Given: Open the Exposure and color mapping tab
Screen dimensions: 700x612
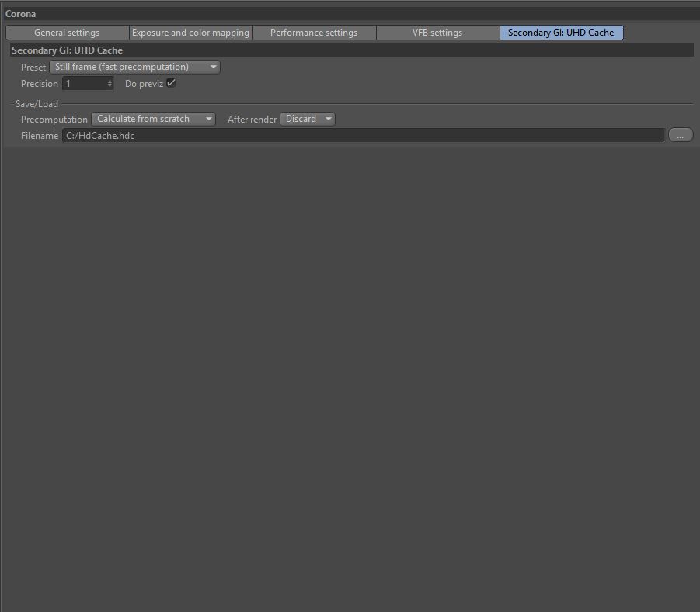Looking at the screenshot, I should coord(190,33).
